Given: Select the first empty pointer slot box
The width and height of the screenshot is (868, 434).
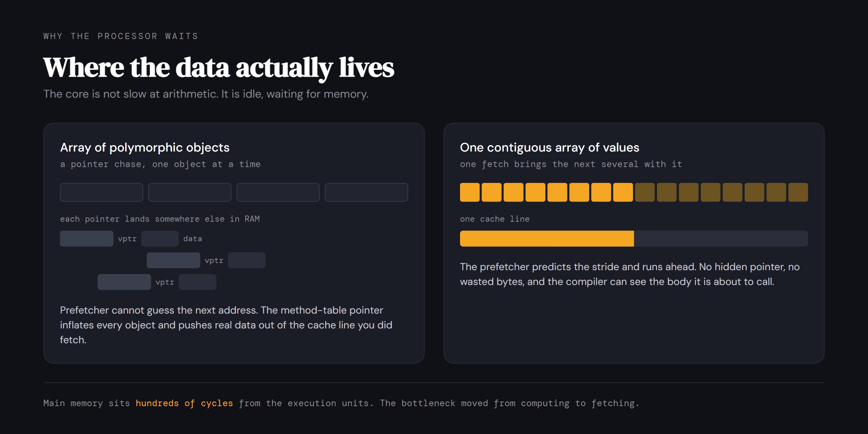Looking at the screenshot, I should (101, 192).
